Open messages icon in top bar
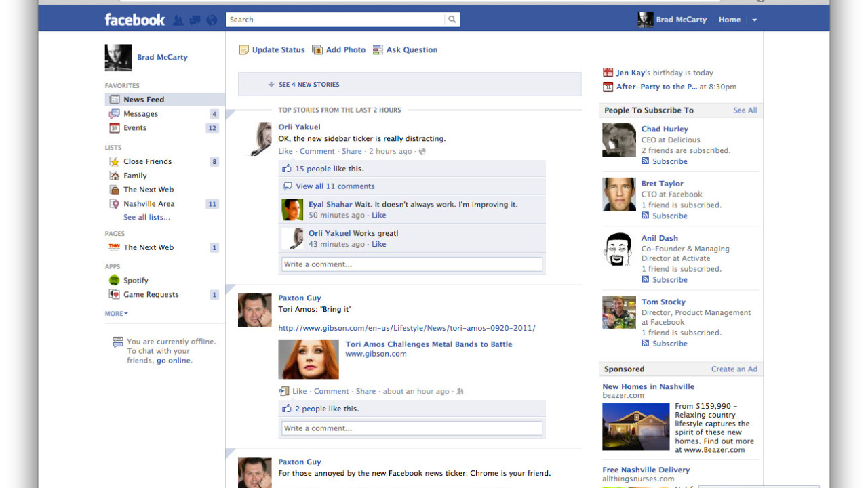 [x=195, y=20]
